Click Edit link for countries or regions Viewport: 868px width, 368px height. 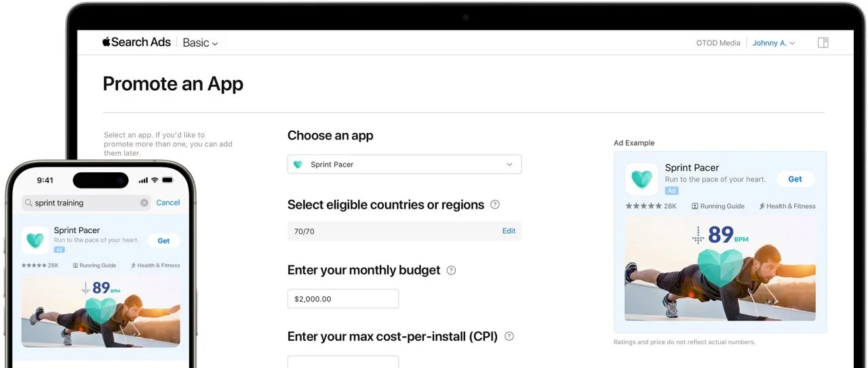coord(509,231)
